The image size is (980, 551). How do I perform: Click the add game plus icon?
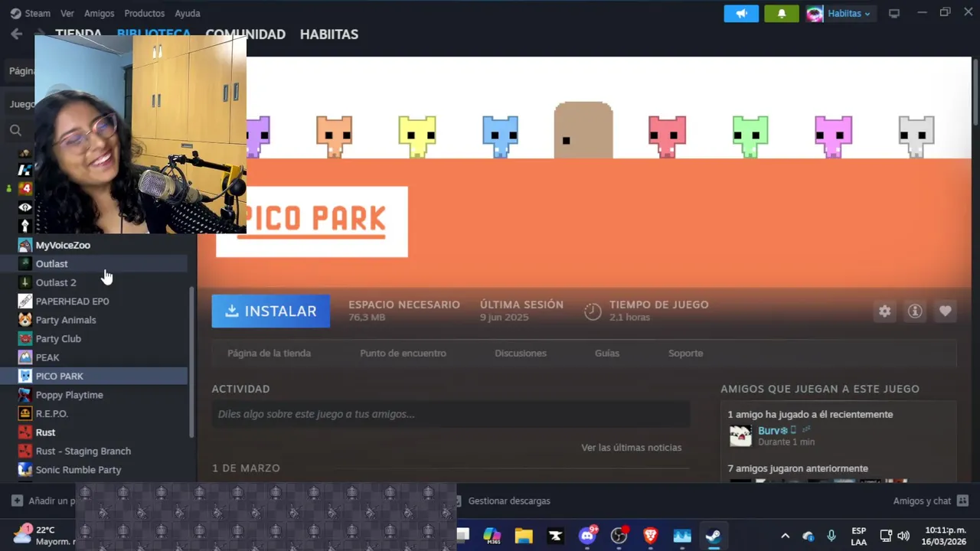[17, 500]
